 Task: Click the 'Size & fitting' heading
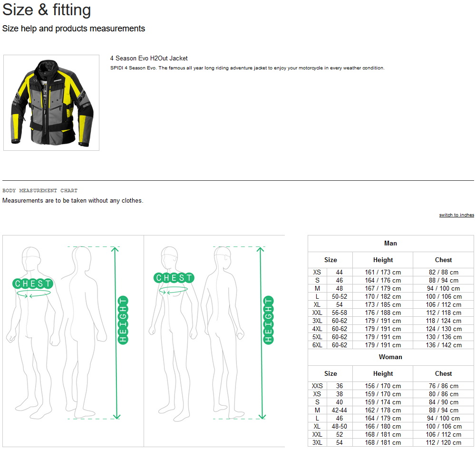47,10
